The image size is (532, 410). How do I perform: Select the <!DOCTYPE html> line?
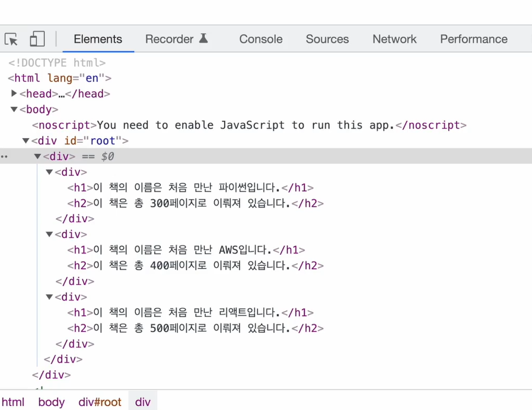pos(57,63)
